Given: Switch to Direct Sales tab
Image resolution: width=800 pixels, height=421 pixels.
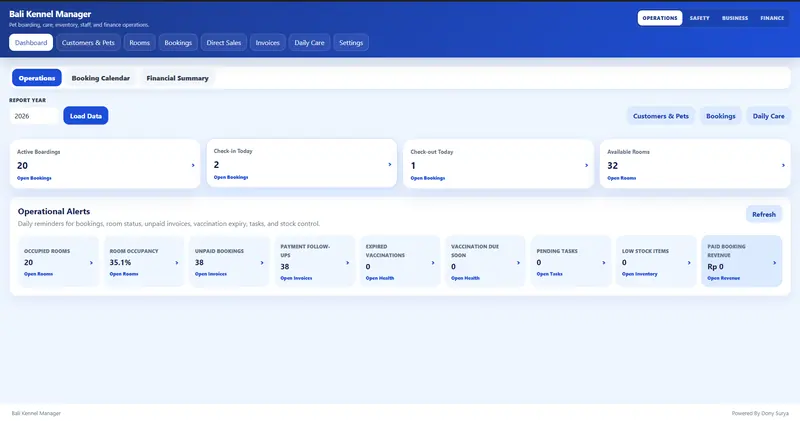Looking at the screenshot, I should click(x=223, y=43).
